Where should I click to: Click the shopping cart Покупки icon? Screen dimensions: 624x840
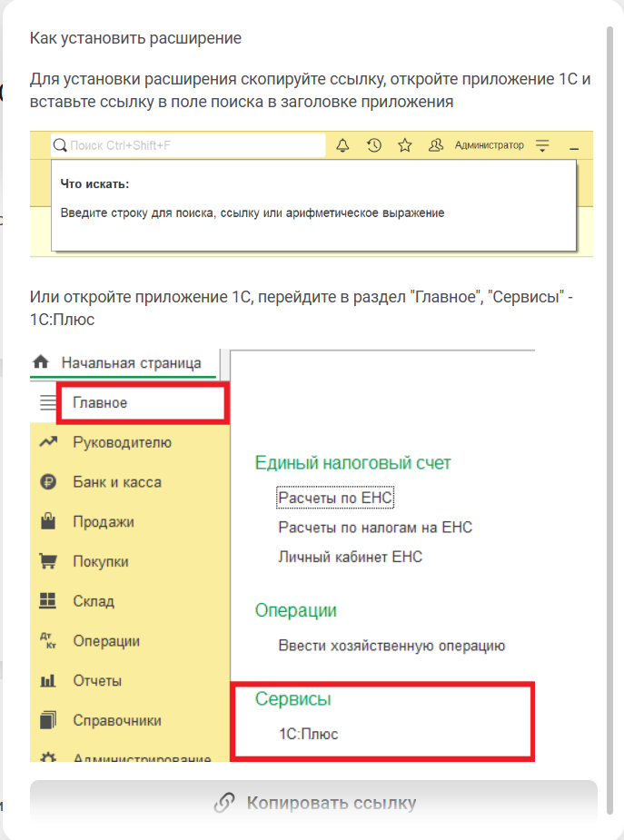point(48,561)
